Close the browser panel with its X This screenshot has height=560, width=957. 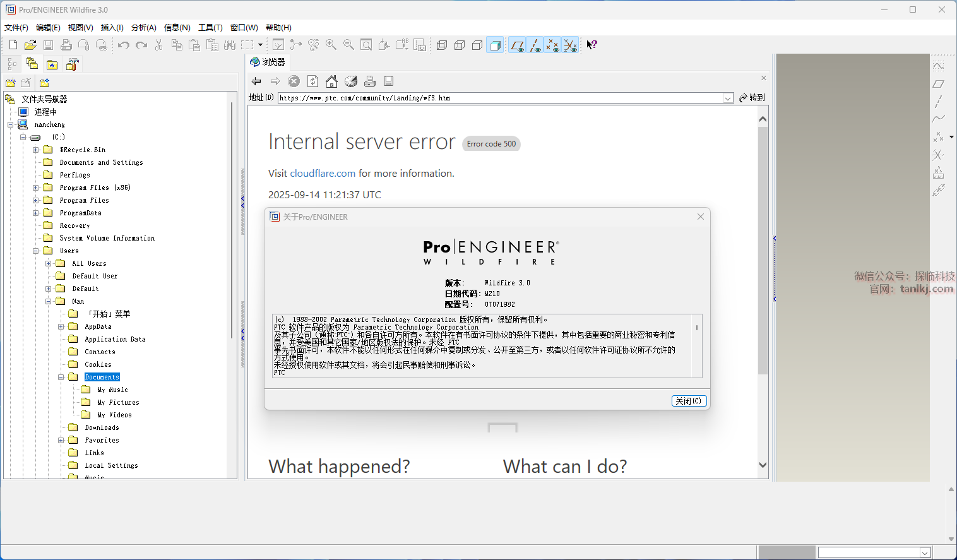(x=764, y=78)
